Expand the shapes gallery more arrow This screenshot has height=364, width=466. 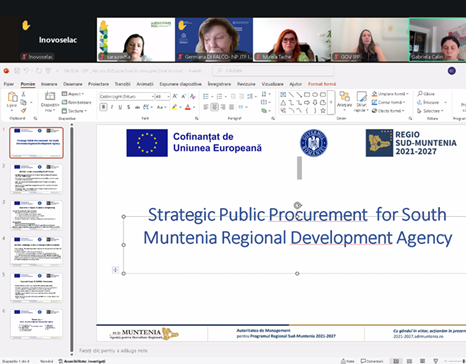point(331,103)
